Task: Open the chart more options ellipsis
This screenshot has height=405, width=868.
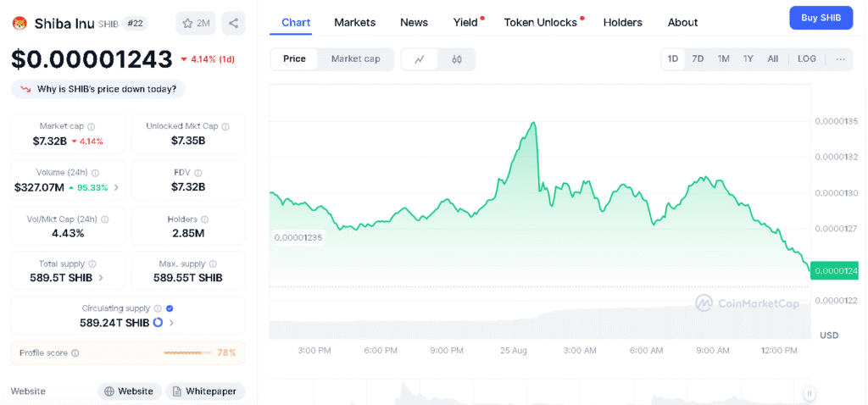Action: coord(840,59)
